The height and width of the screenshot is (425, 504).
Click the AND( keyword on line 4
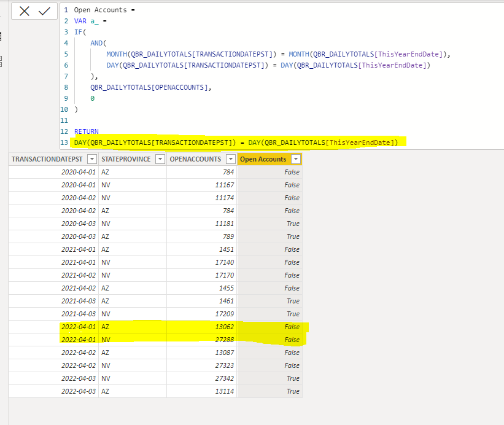98,43
